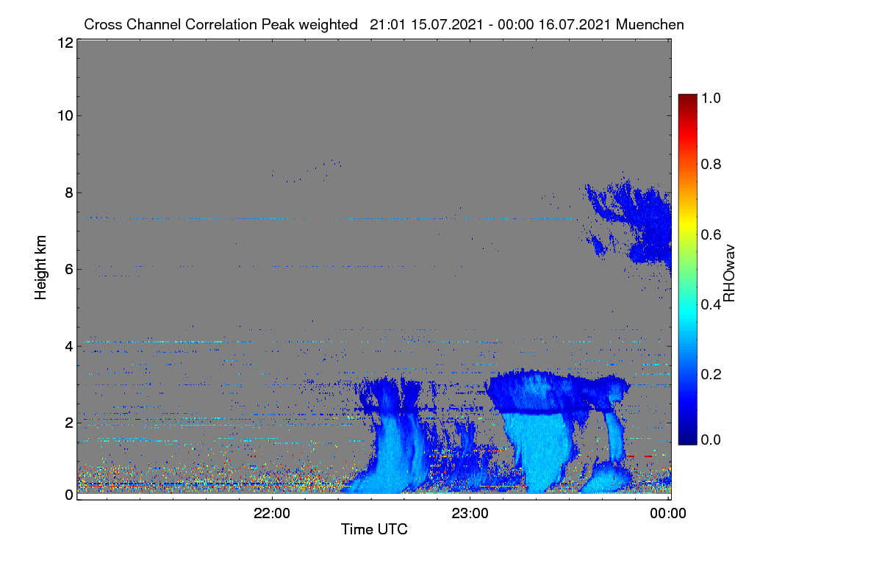Click the 00:00 time axis tick label
The width and height of the screenshot is (882, 588).
click(668, 514)
